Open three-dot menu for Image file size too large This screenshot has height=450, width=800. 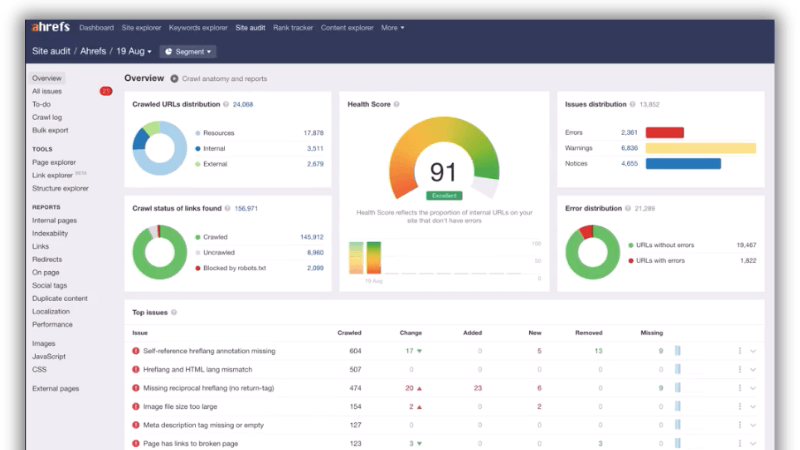740,407
